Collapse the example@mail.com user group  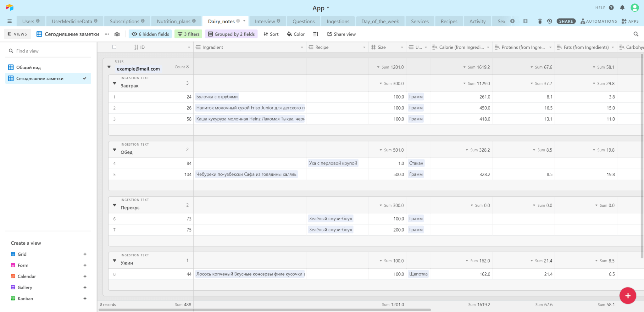(x=109, y=67)
